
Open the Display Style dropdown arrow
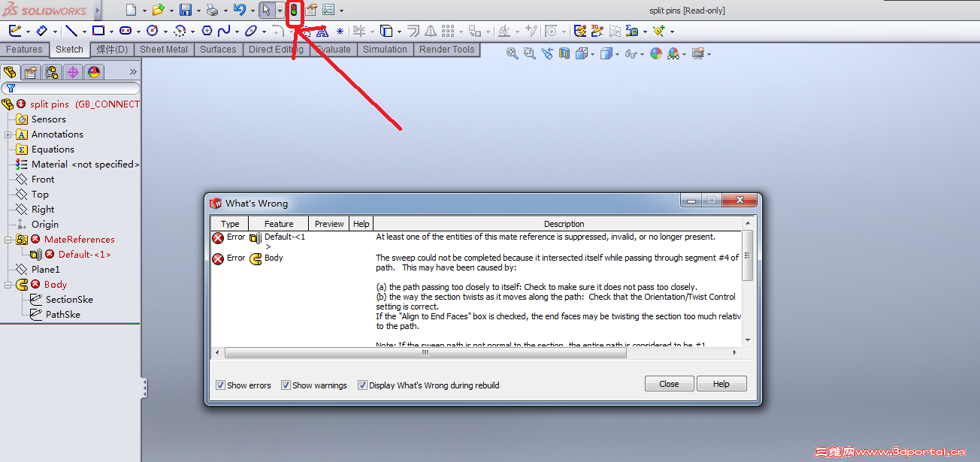point(617,54)
